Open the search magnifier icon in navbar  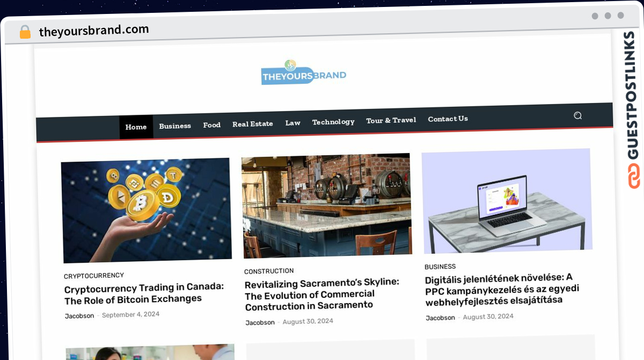click(577, 116)
